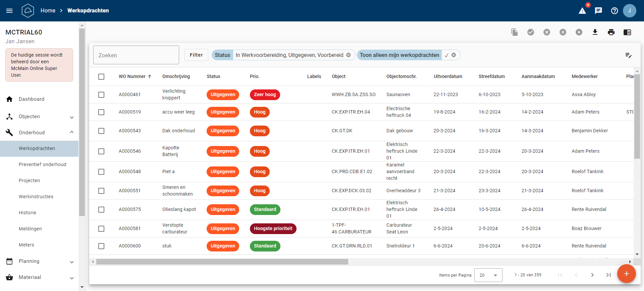
Task: Open Preventief onderhoud in sidebar
Action: [x=43, y=164]
